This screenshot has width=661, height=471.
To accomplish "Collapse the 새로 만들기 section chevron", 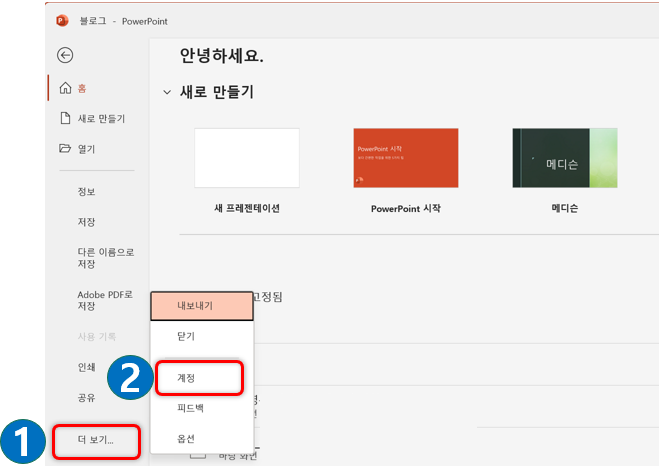I will tap(167, 92).
